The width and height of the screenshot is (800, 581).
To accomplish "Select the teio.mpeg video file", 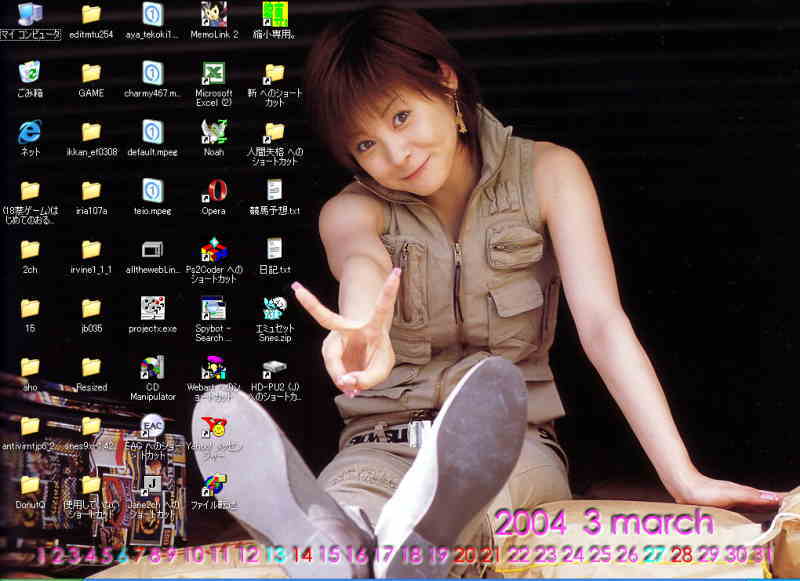I will tap(152, 190).
